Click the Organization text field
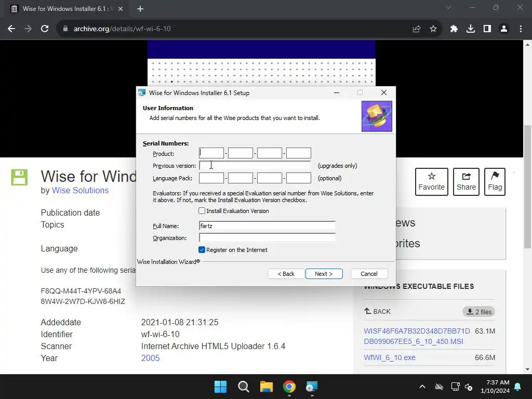The height and width of the screenshot is (399, 532). (268, 238)
